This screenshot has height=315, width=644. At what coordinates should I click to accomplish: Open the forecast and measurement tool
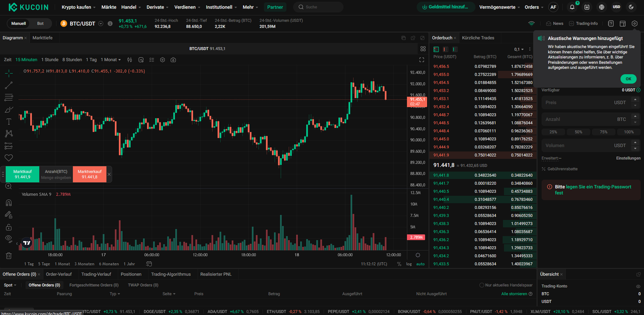pyautogui.click(x=9, y=146)
